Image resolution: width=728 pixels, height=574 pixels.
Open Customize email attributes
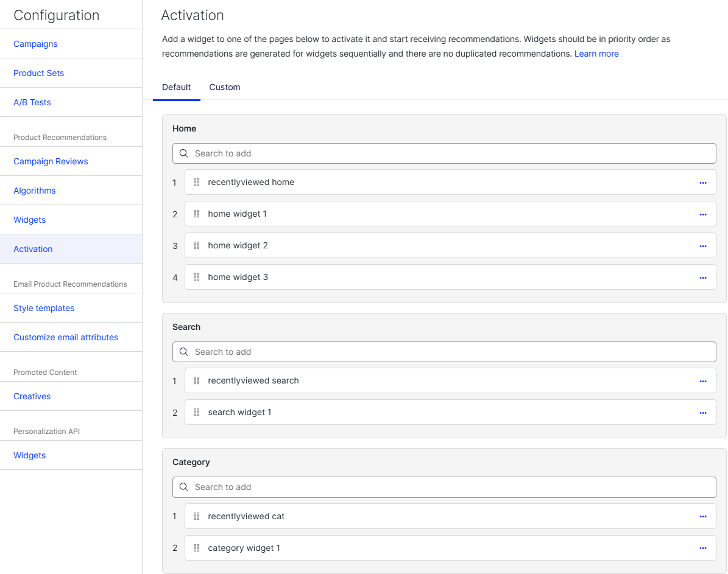point(66,337)
